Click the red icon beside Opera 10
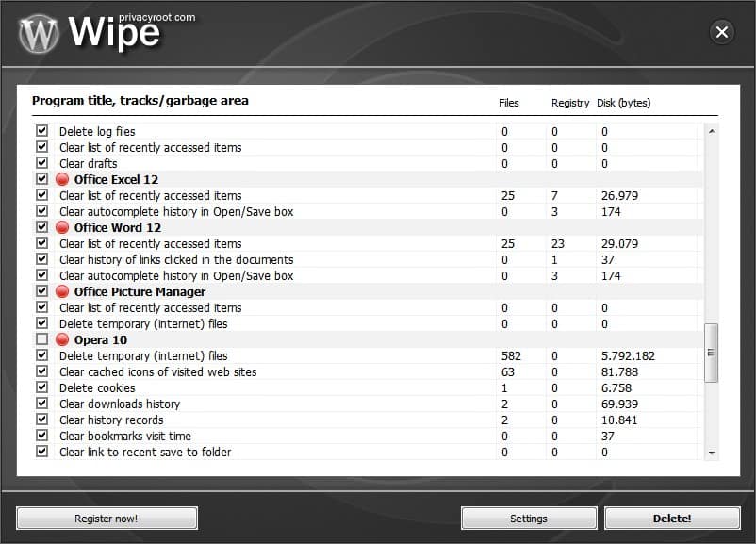Image resolution: width=756 pixels, height=544 pixels. click(62, 339)
